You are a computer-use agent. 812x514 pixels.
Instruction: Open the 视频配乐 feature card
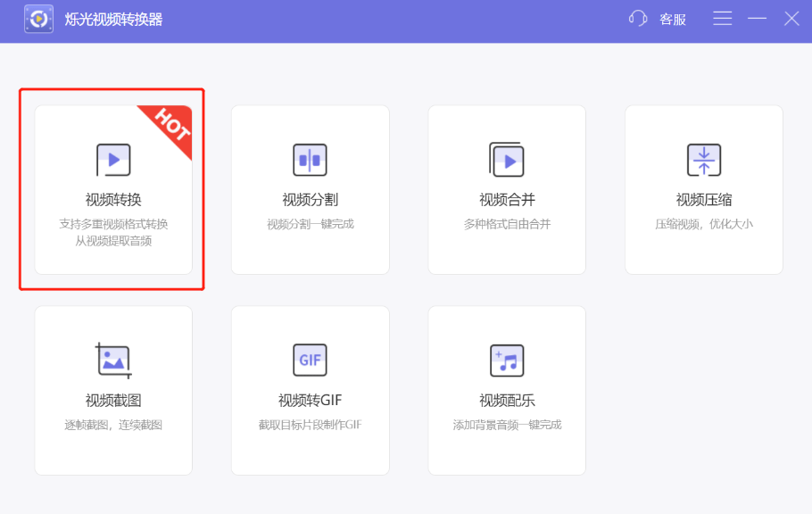click(x=507, y=388)
